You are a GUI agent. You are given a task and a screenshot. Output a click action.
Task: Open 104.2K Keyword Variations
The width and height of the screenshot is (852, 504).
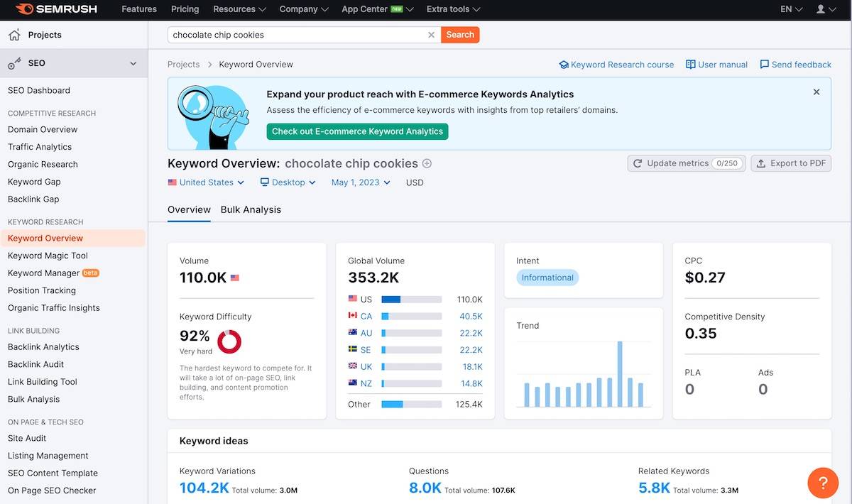204,488
